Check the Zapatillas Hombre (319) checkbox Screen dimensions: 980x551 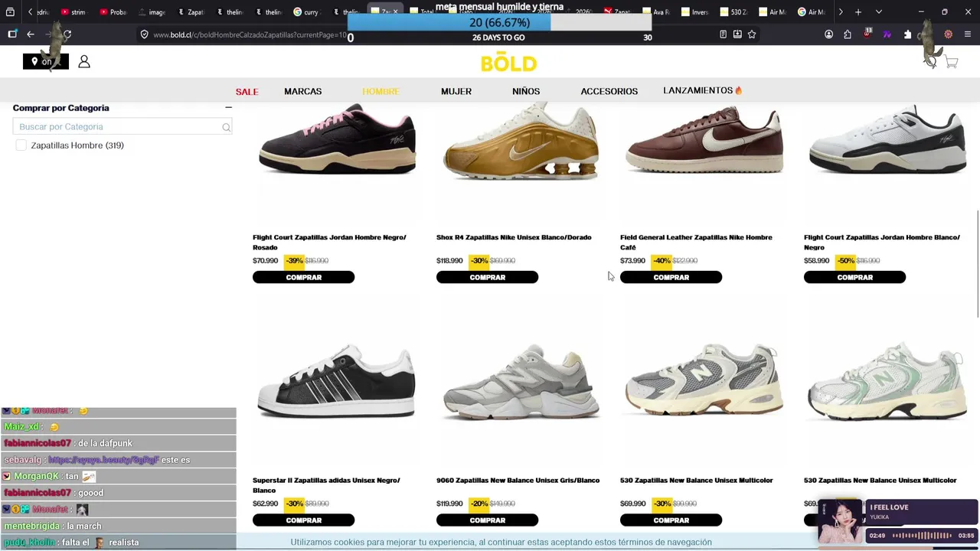point(21,145)
